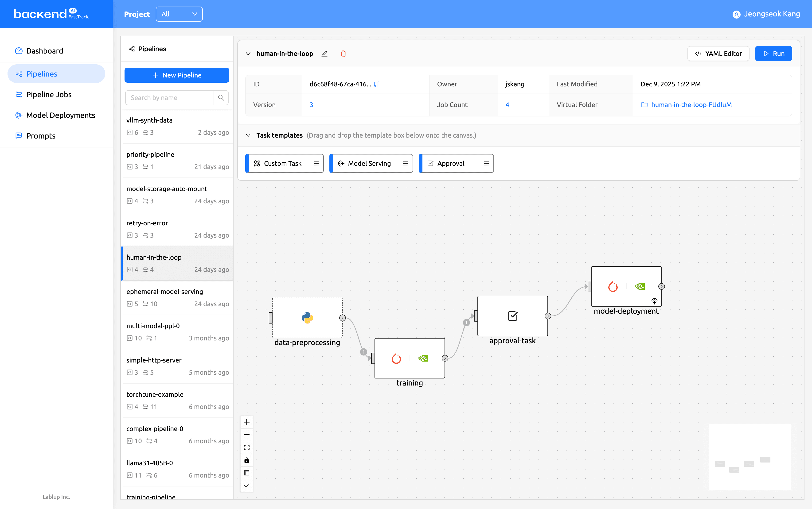Click the New Pipeline button
This screenshot has height=509, width=812.
point(177,75)
